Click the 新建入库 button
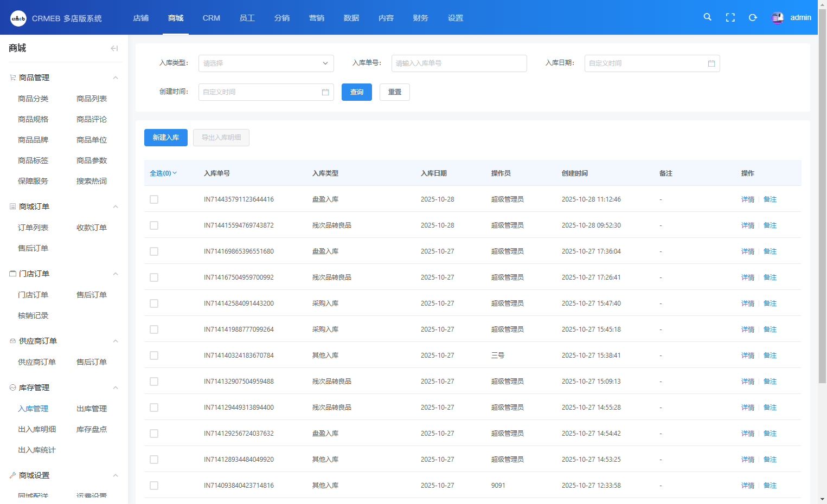The width and height of the screenshot is (827, 504). 165,138
